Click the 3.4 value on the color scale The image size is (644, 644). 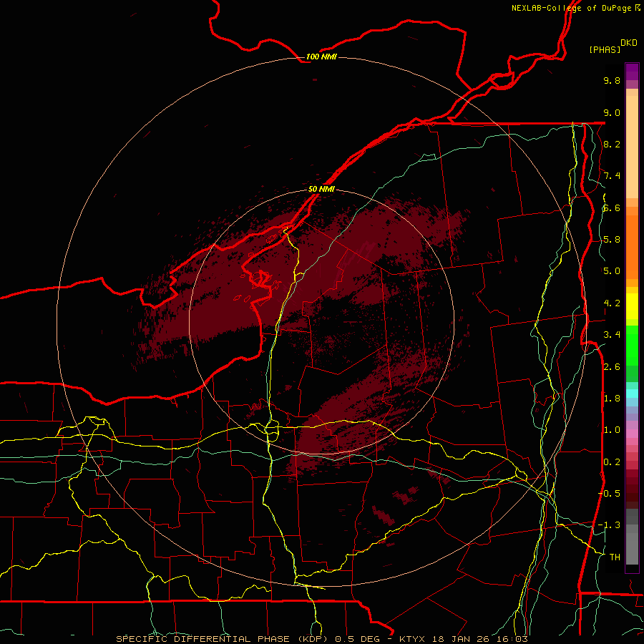[x=612, y=335]
